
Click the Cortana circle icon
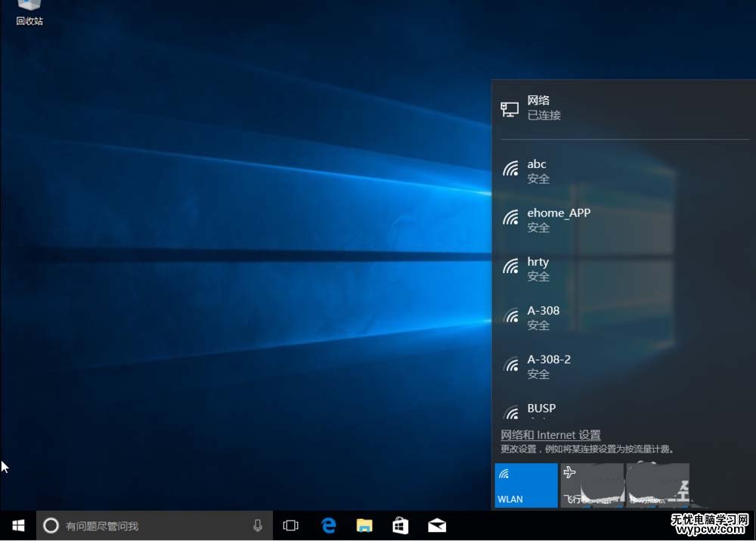tap(51, 526)
